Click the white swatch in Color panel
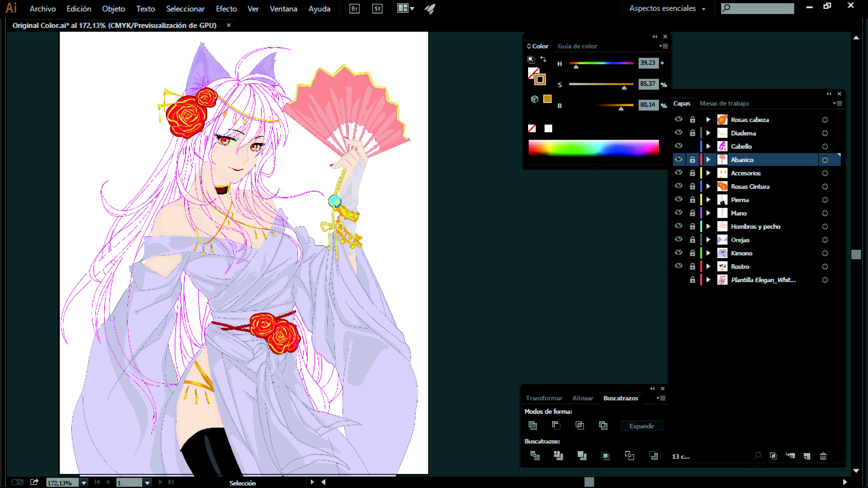 click(x=548, y=128)
